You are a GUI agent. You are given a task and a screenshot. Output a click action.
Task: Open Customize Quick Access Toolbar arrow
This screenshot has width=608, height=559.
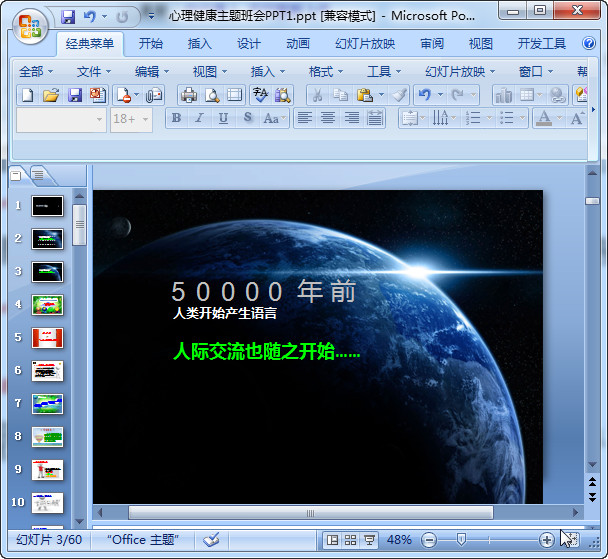(151, 16)
